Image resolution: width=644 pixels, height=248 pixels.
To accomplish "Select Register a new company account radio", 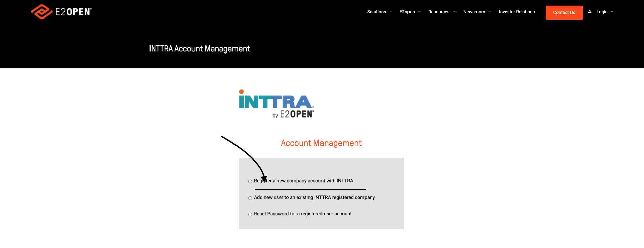I will (250, 181).
